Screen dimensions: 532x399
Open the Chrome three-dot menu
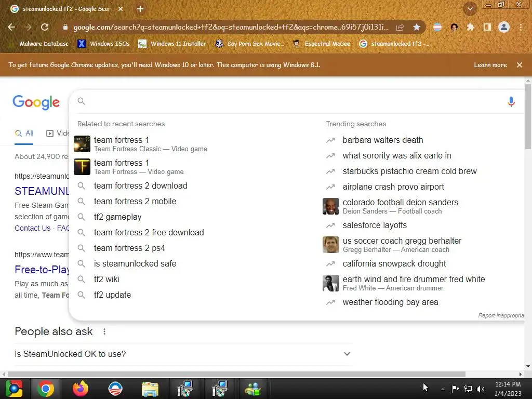coord(521,27)
